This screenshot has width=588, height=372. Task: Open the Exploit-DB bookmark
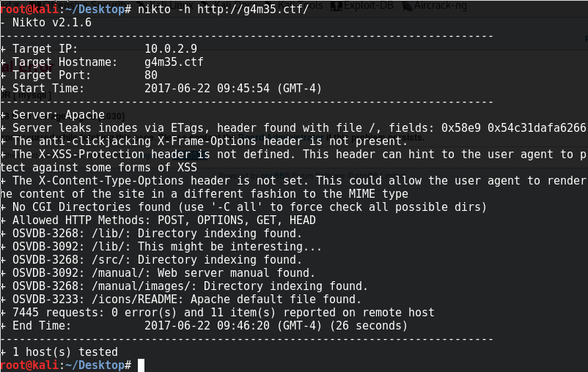coord(362,5)
